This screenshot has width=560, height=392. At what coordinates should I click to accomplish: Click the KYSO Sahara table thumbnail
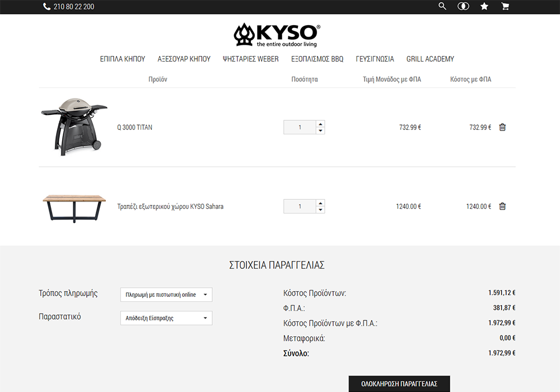tap(74, 208)
